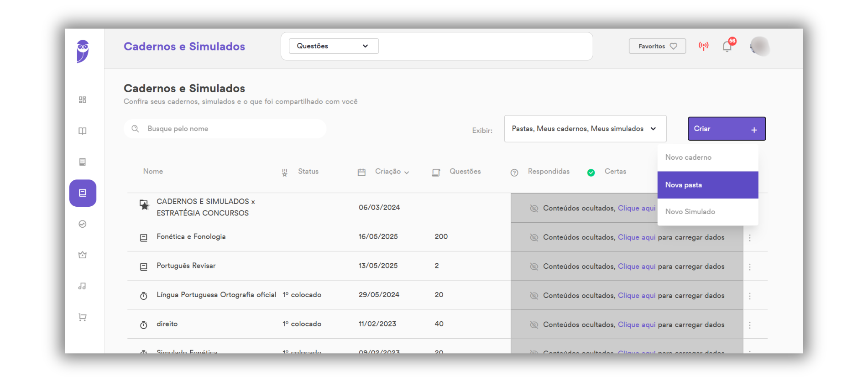Image resolution: width=868 pixels, height=382 pixels.
Task: Open options menu for Fonética e Fonologia row
Action: point(750,238)
